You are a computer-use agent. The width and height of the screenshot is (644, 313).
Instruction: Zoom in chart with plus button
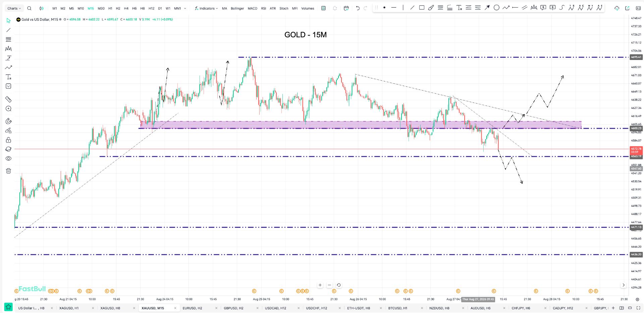[x=320, y=285]
